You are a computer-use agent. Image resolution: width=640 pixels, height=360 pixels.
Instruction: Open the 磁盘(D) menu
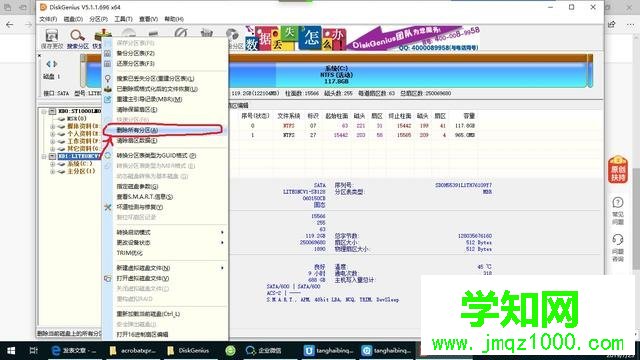click(73, 19)
